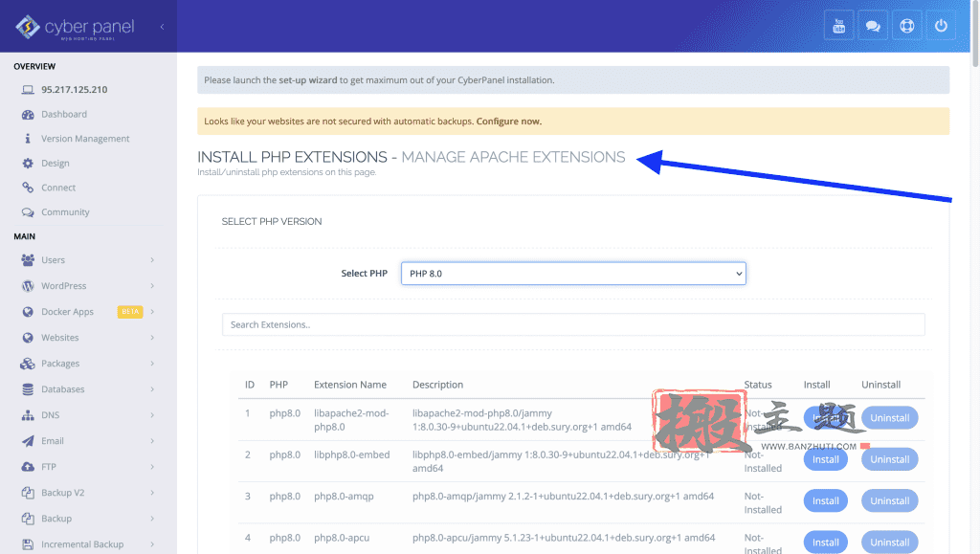The height and width of the screenshot is (554, 980).
Task: Click the Community chat icon
Action: [28, 212]
